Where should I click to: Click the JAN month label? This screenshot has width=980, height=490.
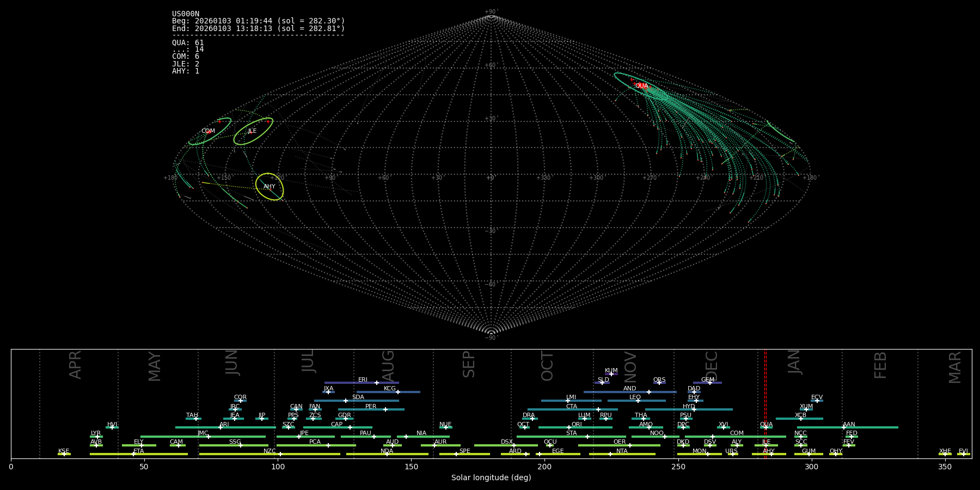(794, 362)
